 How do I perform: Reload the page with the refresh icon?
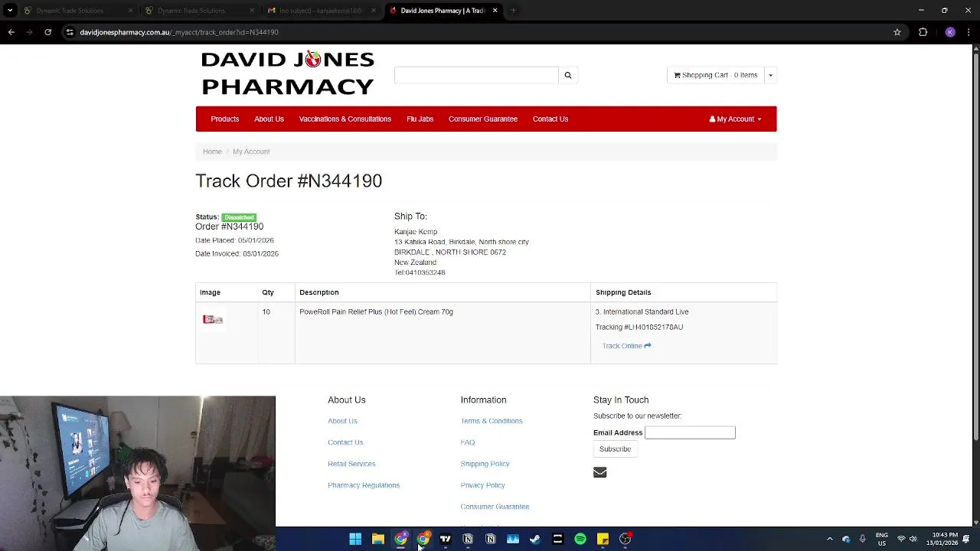click(47, 32)
